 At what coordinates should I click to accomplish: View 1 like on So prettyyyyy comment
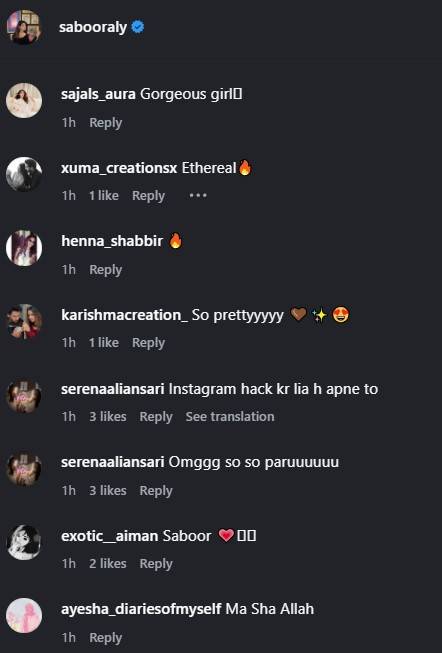pos(104,342)
